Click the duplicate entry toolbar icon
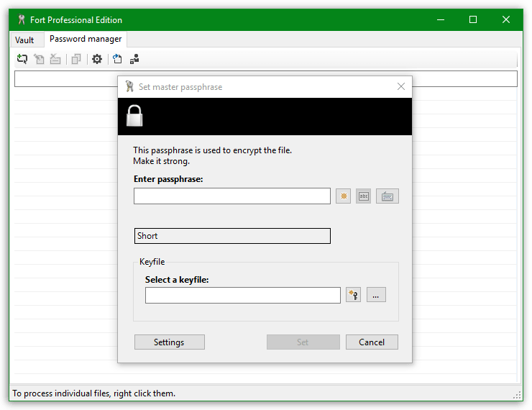Viewport: 532px width, 410px height. pos(76,59)
